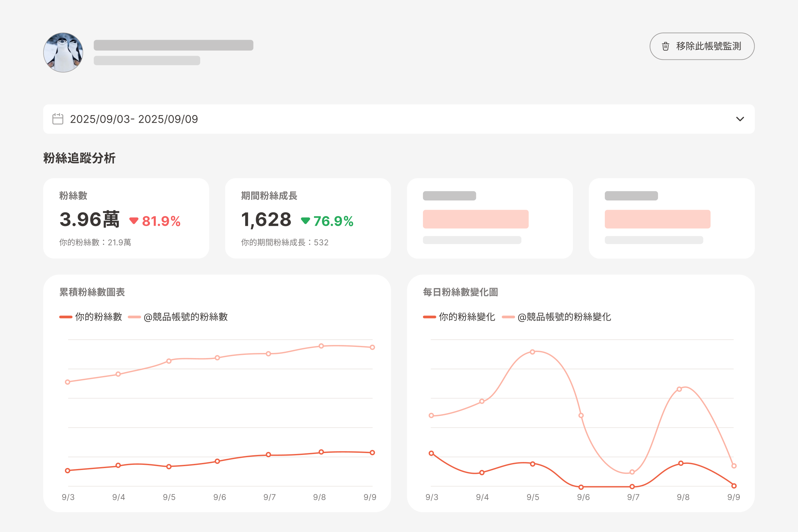Click the third placeholder stat card
Image resolution: width=798 pixels, height=532 pixels.
coord(489,218)
